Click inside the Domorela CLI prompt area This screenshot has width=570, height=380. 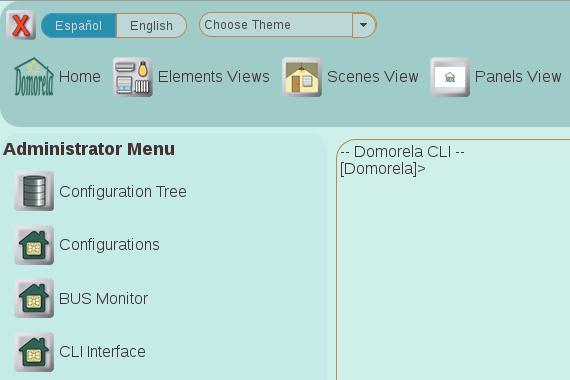point(453,260)
